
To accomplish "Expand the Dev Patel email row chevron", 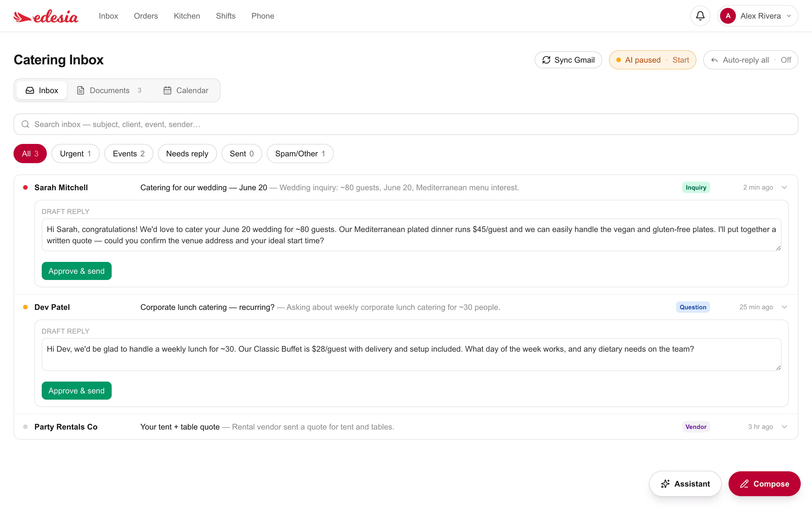I will [784, 307].
